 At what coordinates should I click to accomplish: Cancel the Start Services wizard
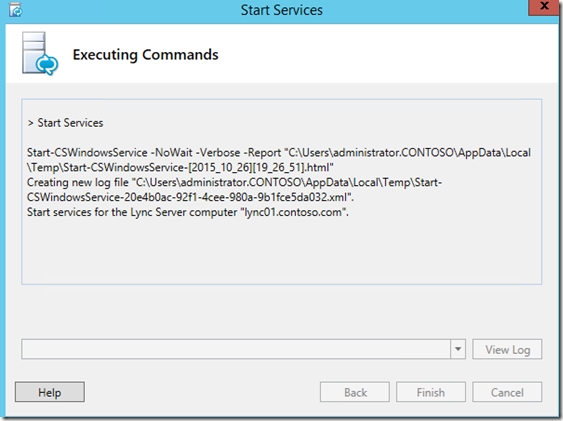coord(507,392)
